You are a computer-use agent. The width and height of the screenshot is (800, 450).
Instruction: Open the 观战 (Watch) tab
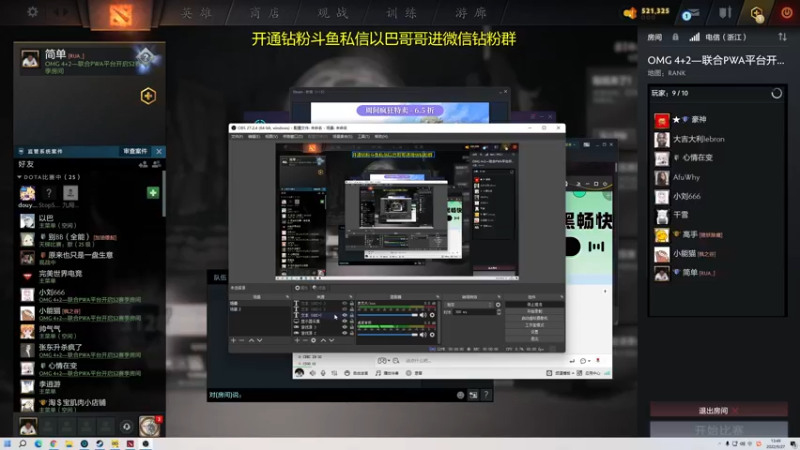334,13
